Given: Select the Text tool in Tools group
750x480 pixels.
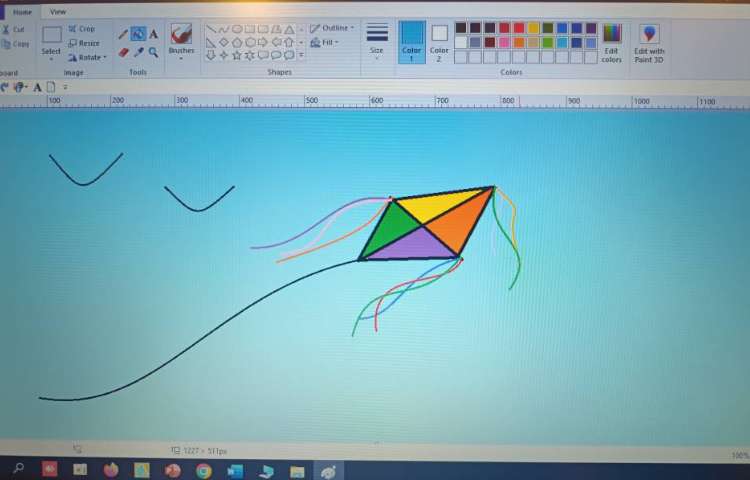Looking at the screenshot, I should tap(153, 34).
